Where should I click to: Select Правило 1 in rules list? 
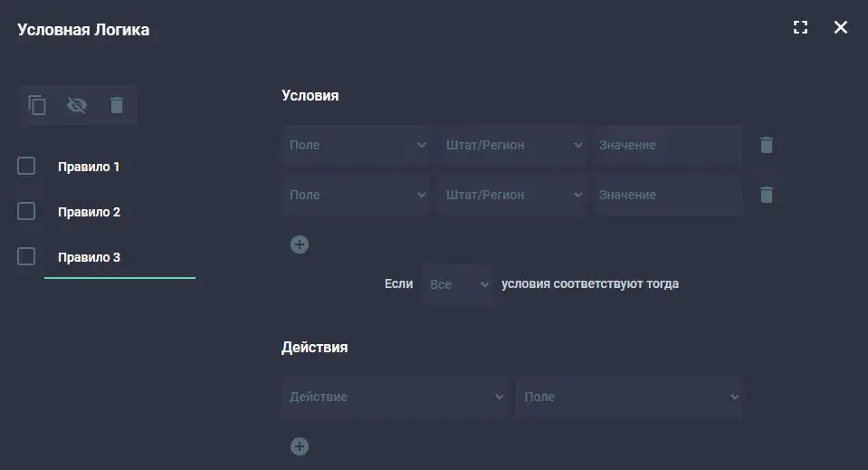pyautogui.click(x=89, y=167)
